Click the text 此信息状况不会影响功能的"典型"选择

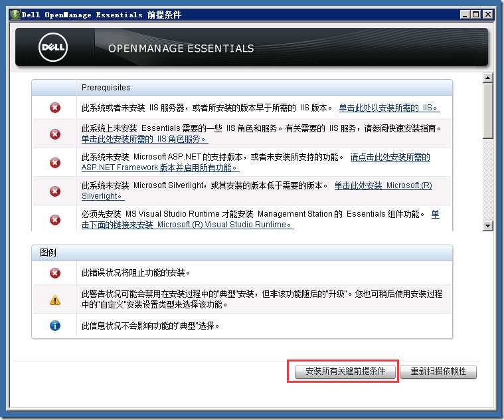tap(150, 326)
